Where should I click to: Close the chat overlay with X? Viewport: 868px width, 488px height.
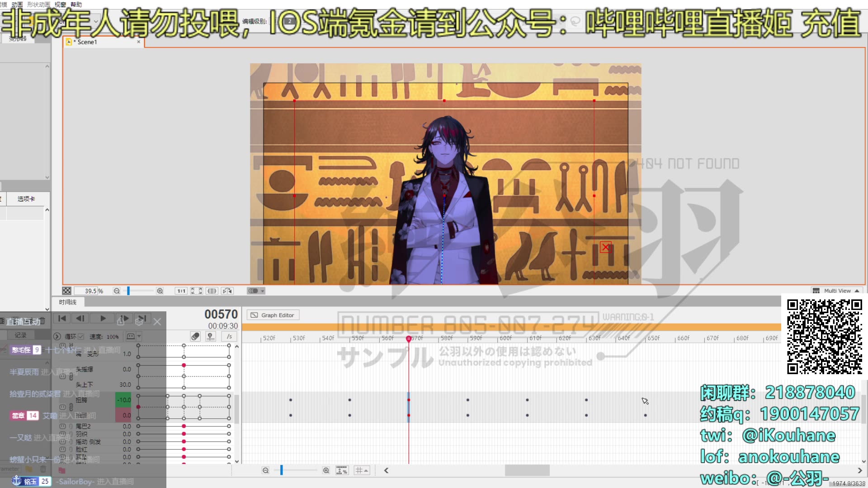(x=157, y=322)
